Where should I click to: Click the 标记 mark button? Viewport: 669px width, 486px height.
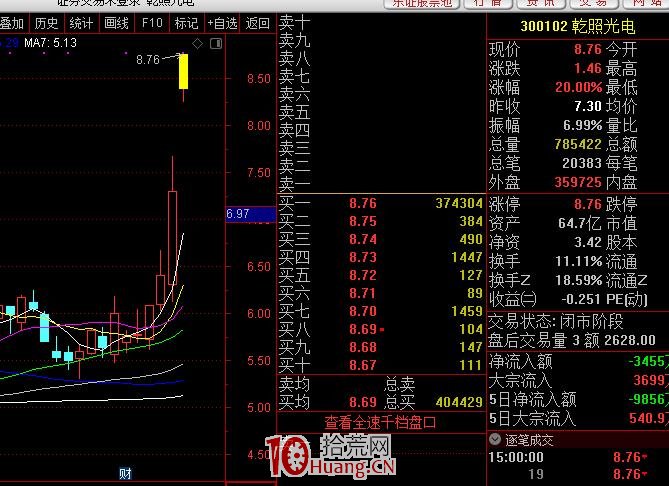click(x=186, y=23)
